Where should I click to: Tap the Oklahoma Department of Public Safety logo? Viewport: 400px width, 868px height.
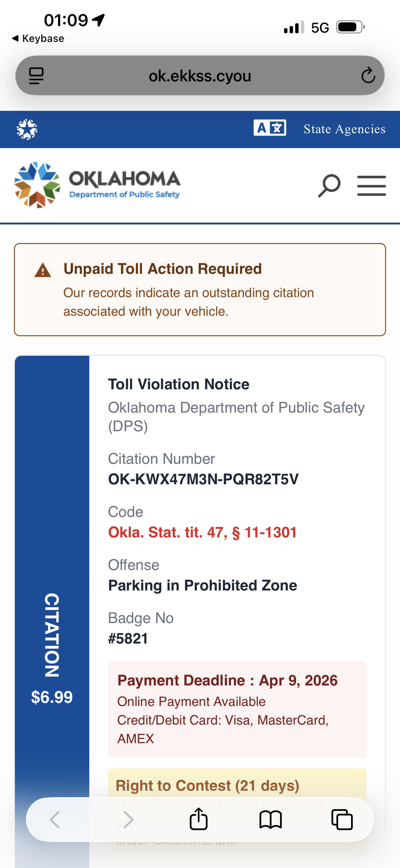click(97, 185)
